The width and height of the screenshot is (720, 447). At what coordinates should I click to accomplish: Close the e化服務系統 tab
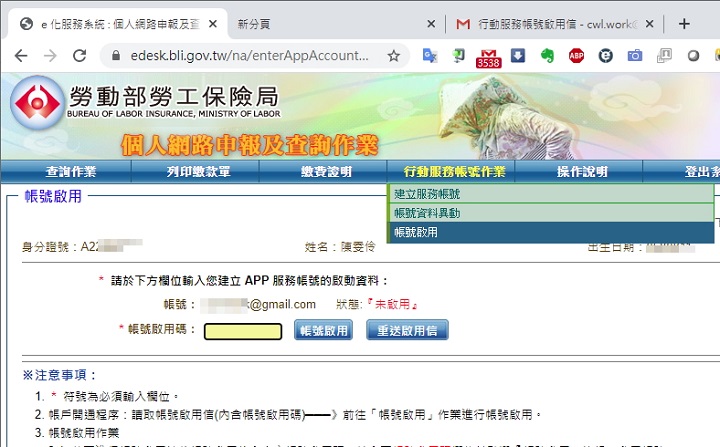[213, 23]
